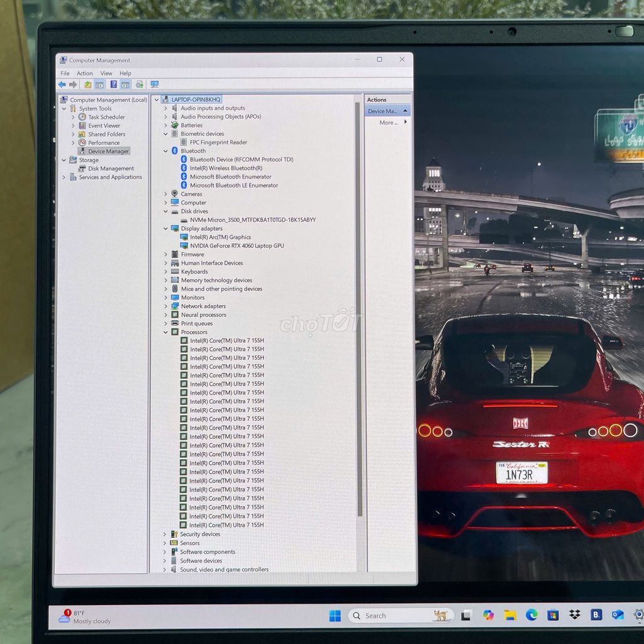Screen dimensions: 644x644
Task: Open Task View from the taskbar
Action: 466,616
